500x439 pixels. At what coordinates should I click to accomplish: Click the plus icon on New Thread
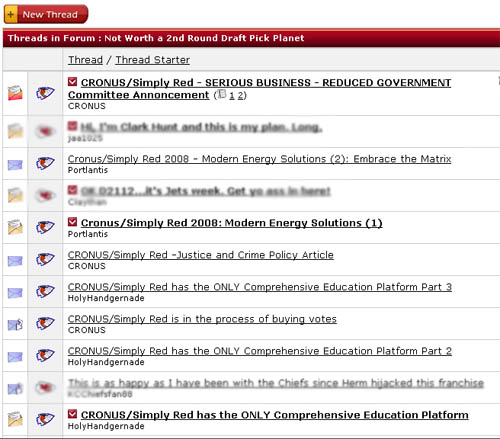coord(11,15)
